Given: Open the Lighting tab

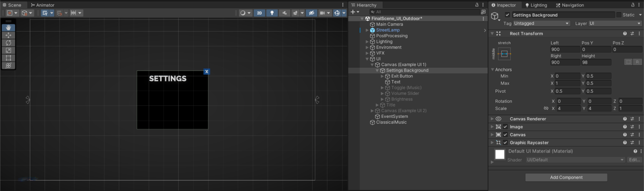Looking at the screenshot, I should pyautogui.click(x=536, y=5).
